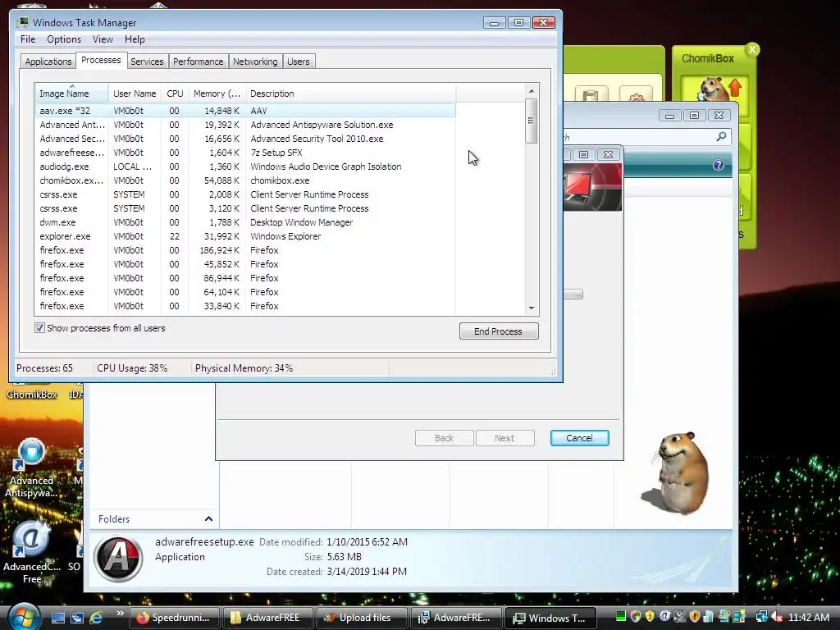Collapse the Folders pane chevron
Viewport: 840px width, 630px height.
pyautogui.click(x=208, y=518)
